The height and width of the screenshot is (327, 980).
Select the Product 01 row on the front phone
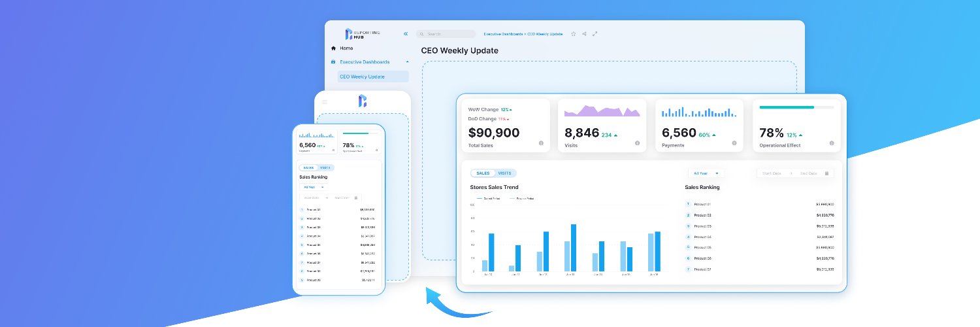tap(338, 209)
